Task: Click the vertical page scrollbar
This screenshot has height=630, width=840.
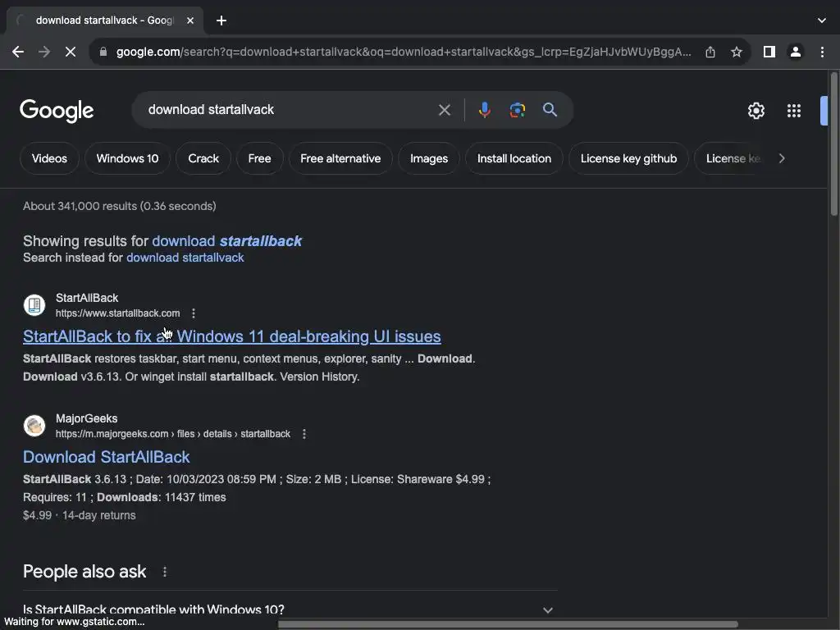Action: [x=833, y=144]
